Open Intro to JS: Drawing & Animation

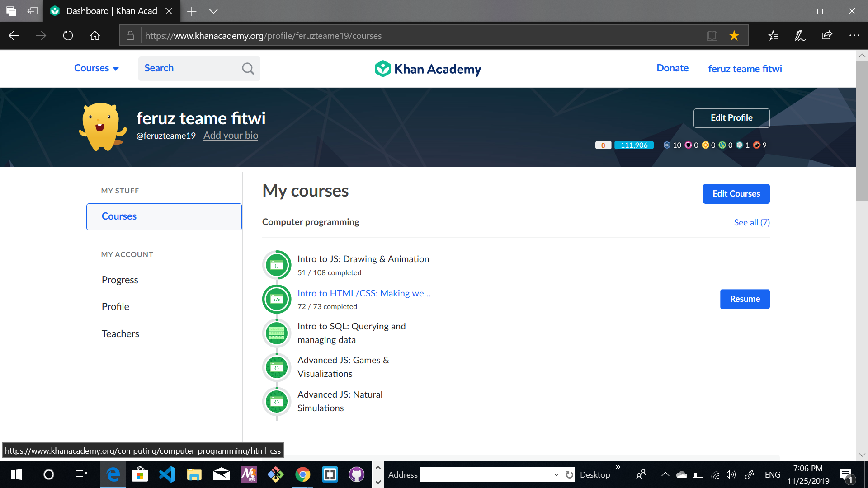click(363, 259)
